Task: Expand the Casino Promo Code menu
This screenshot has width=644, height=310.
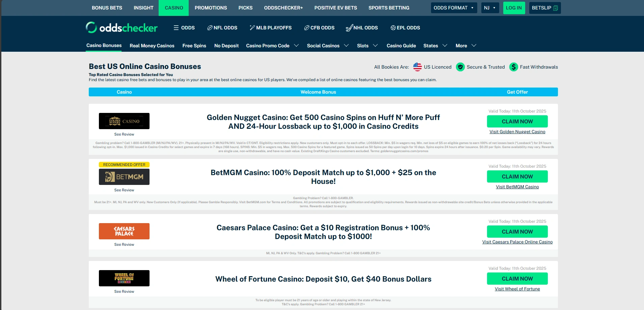Action: (x=296, y=46)
